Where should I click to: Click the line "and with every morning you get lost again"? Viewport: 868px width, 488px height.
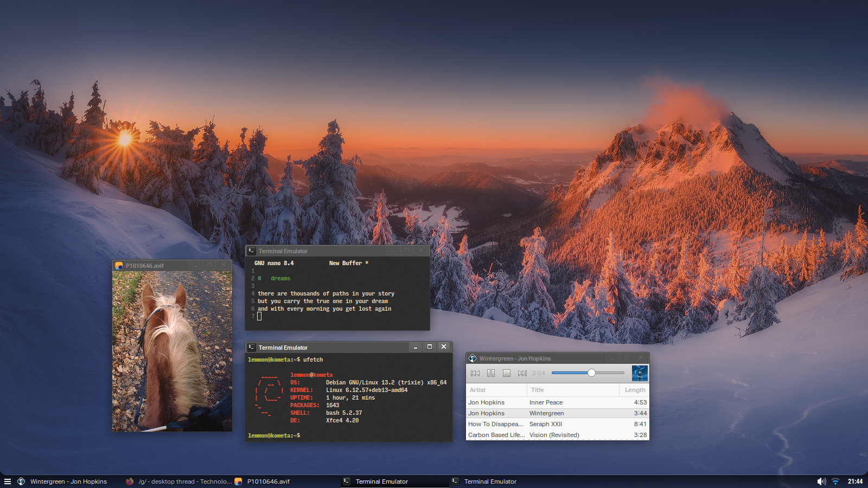click(324, 309)
